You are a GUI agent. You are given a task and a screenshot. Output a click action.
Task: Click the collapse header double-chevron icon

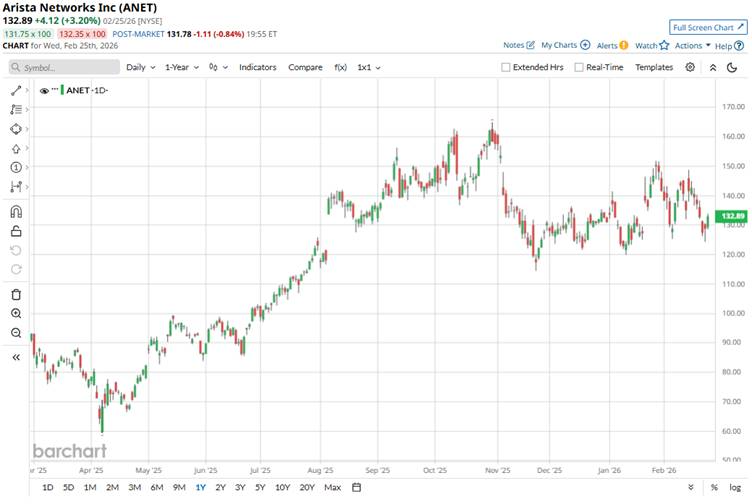click(713, 68)
